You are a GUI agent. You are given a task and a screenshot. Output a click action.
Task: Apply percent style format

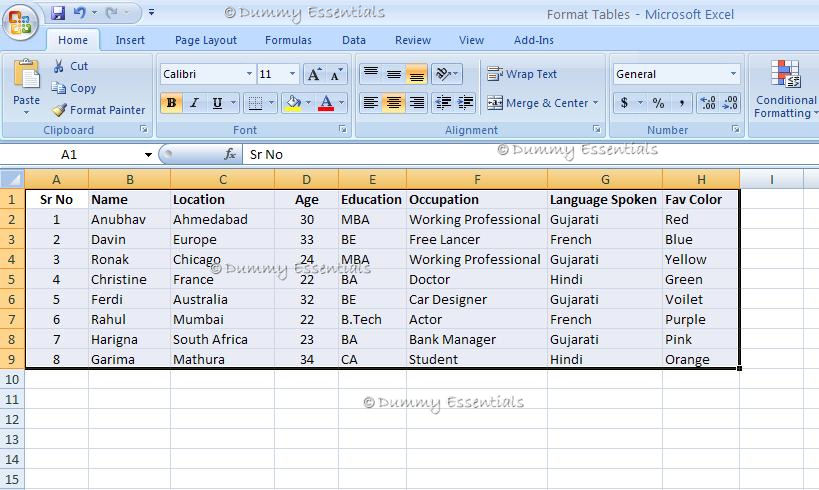pyautogui.click(x=658, y=103)
